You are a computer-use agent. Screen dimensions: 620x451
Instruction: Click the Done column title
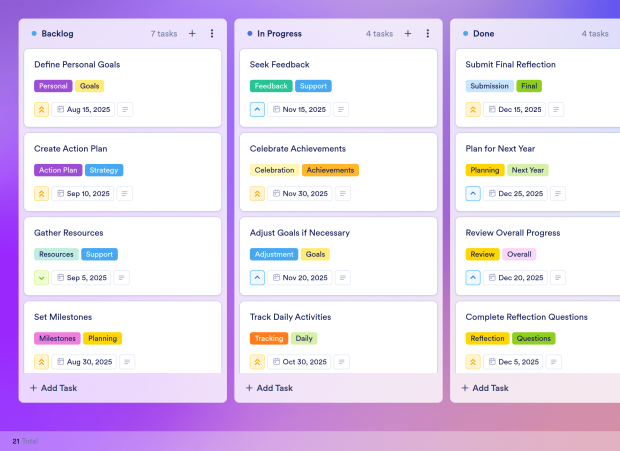[x=484, y=34]
